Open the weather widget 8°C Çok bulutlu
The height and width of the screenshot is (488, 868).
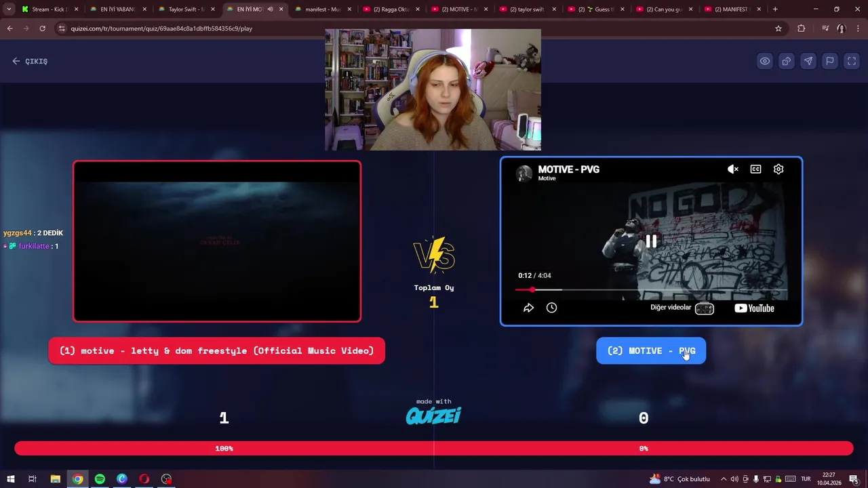click(679, 479)
